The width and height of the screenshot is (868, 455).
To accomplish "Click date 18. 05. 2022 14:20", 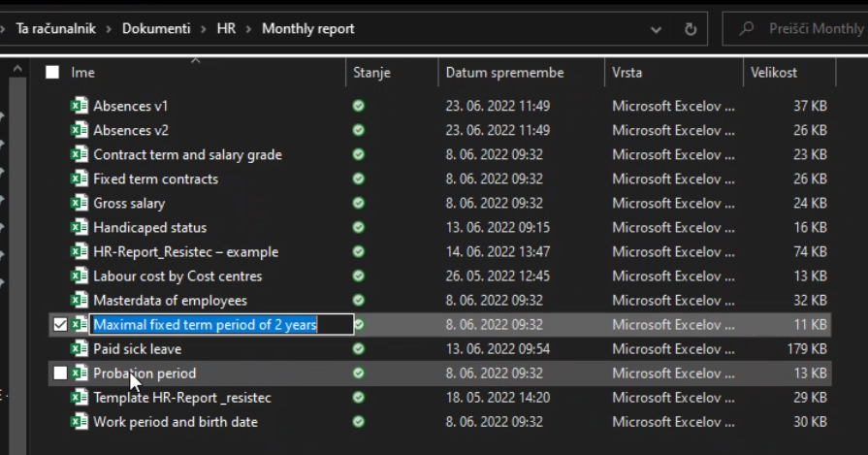I will pyautogui.click(x=498, y=398).
